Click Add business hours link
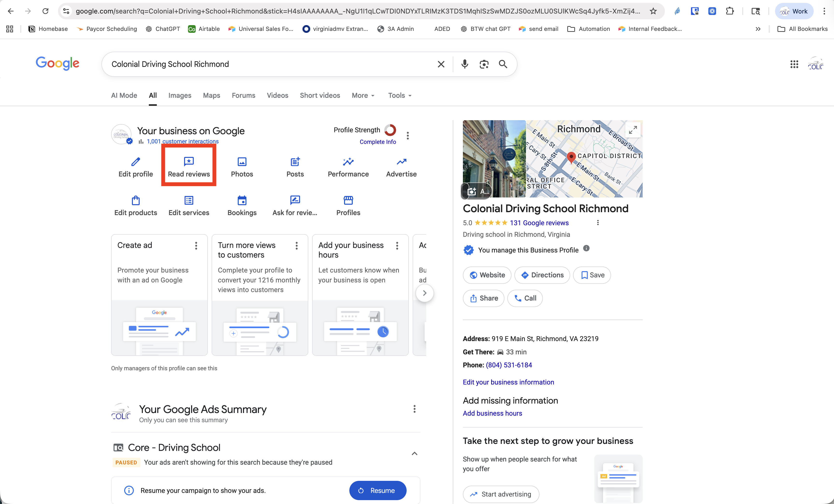Viewport: 834px width, 504px height. (492, 413)
